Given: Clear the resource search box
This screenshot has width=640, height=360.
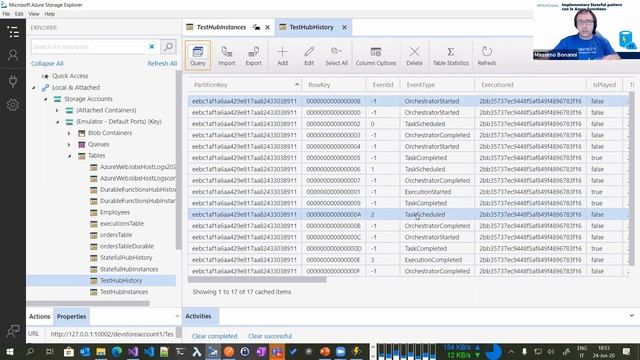Looking at the screenshot, I should (152, 47).
